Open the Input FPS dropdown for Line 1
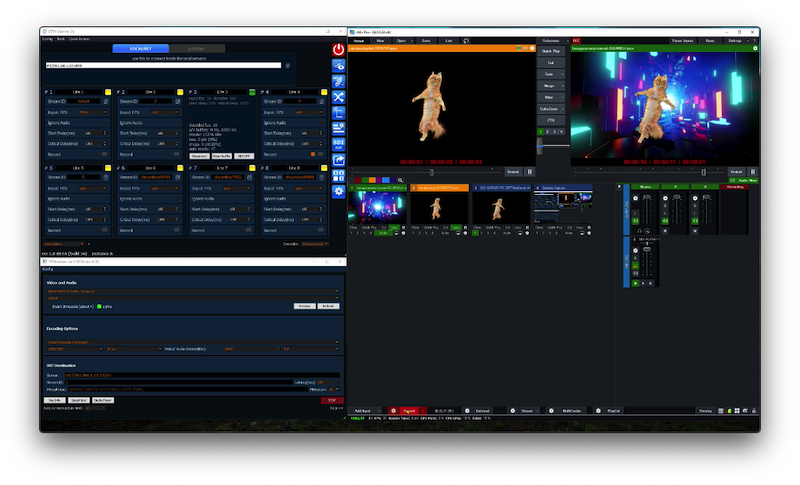This screenshot has height=485, width=800. (x=90, y=112)
